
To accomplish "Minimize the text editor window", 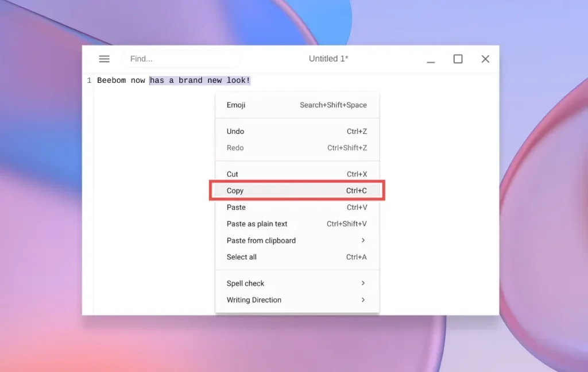I will click(x=431, y=59).
